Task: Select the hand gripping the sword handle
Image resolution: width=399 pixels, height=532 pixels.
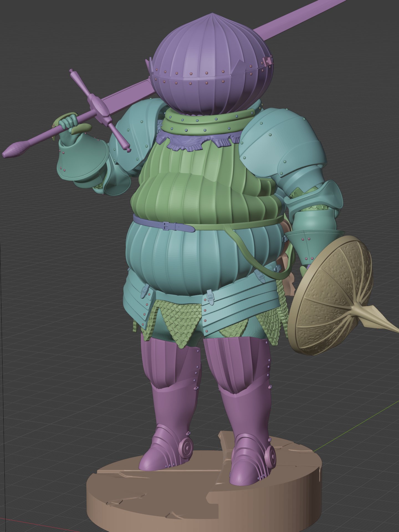Action: (68, 121)
